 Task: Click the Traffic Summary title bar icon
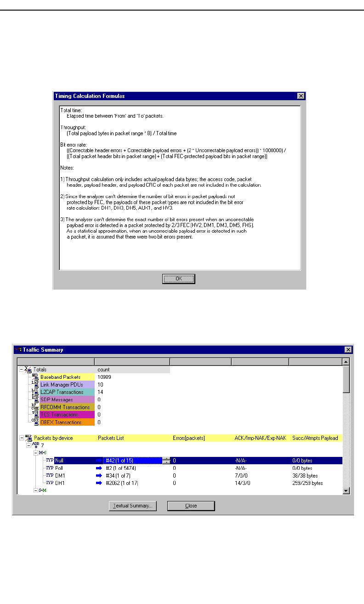coord(18,349)
